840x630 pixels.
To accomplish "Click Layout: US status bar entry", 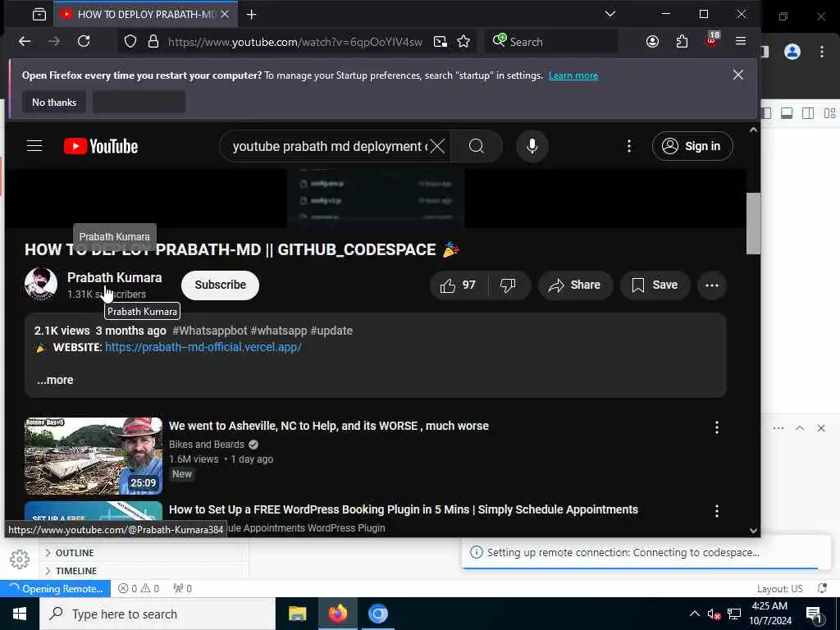I will (x=779, y=589).
